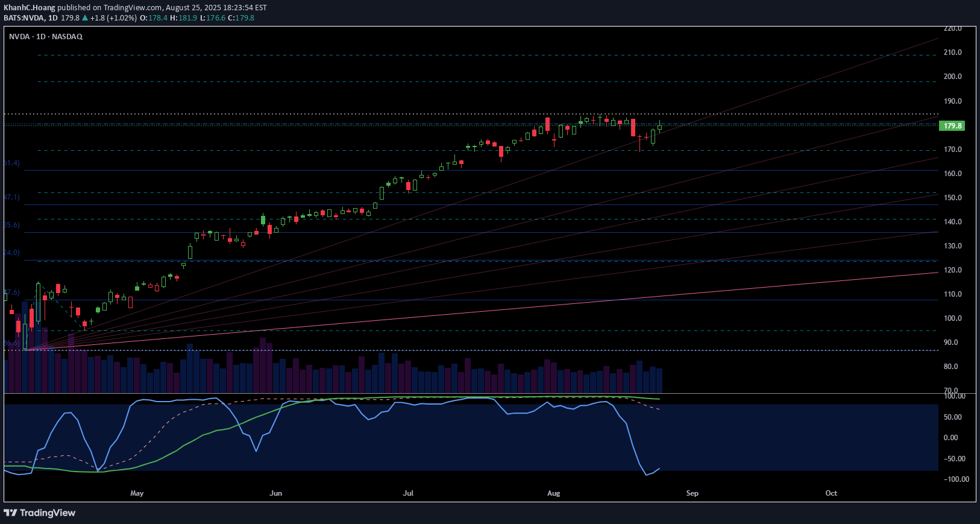This screenshot has height=524, width=980.
Task: Click the TradingView.com text in header
Action: pos(133,8)
